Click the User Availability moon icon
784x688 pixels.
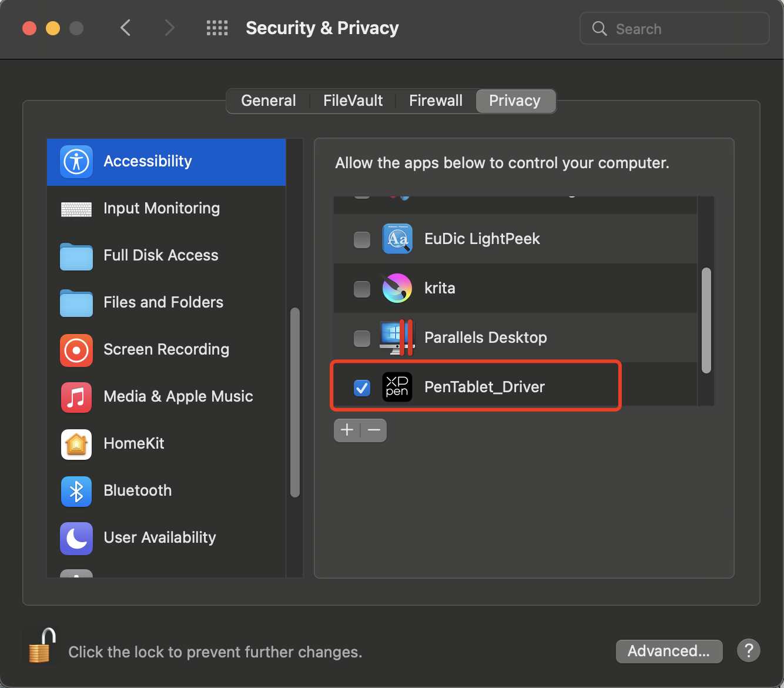(x=76, y=538)
